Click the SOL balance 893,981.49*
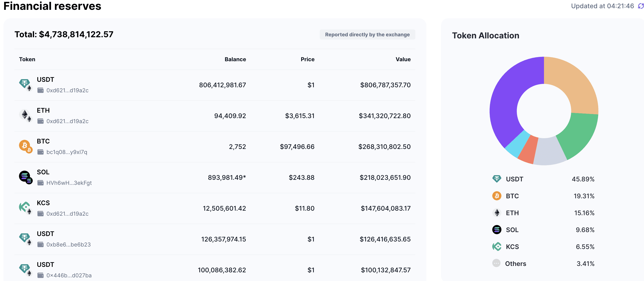644x281 pixels. [x=227, y=178]
